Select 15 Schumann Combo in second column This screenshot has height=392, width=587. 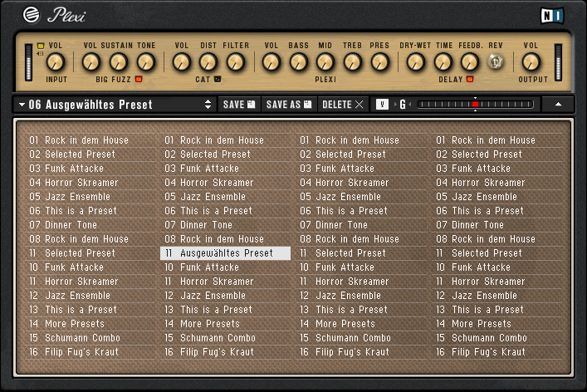[x=225, y=338]
